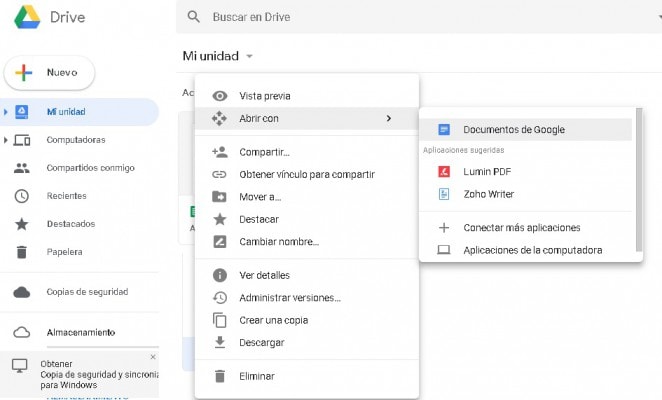Click the Crear una copia icon
Screen dimensions: 662x400
click(220, 320)
